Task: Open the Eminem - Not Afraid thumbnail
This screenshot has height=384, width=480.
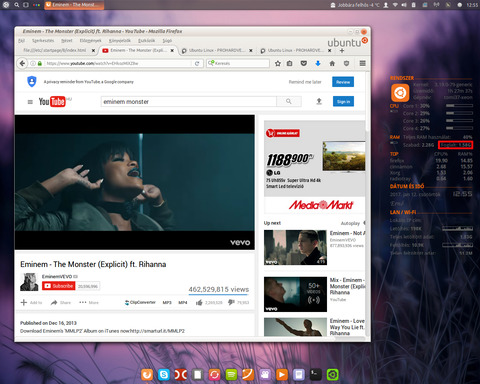Action: point(295,247)
